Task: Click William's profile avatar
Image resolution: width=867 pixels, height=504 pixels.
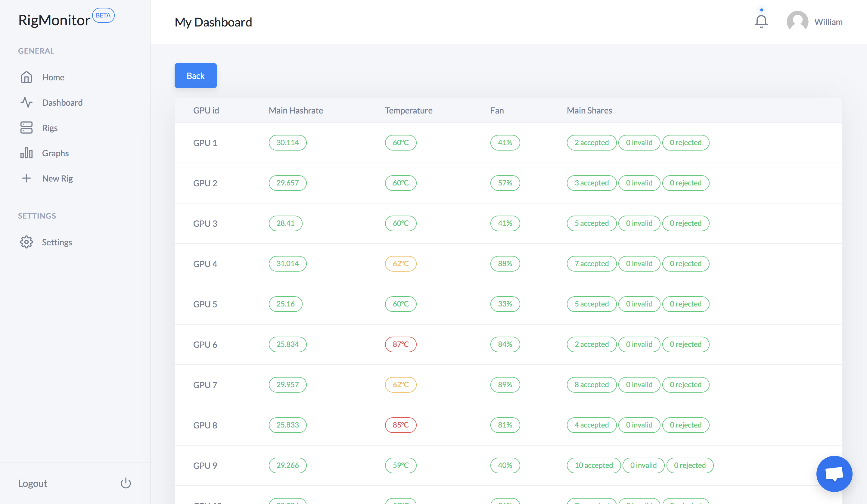Action: coord(797,22)
